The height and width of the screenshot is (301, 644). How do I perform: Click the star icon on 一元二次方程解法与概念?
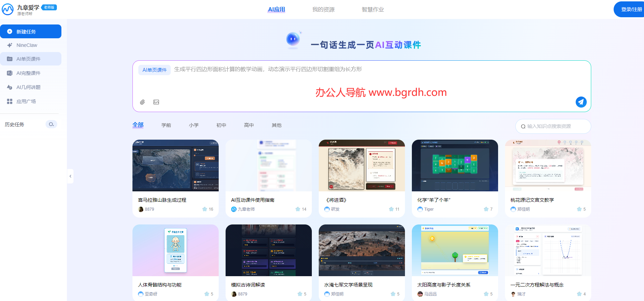(579, 294)
